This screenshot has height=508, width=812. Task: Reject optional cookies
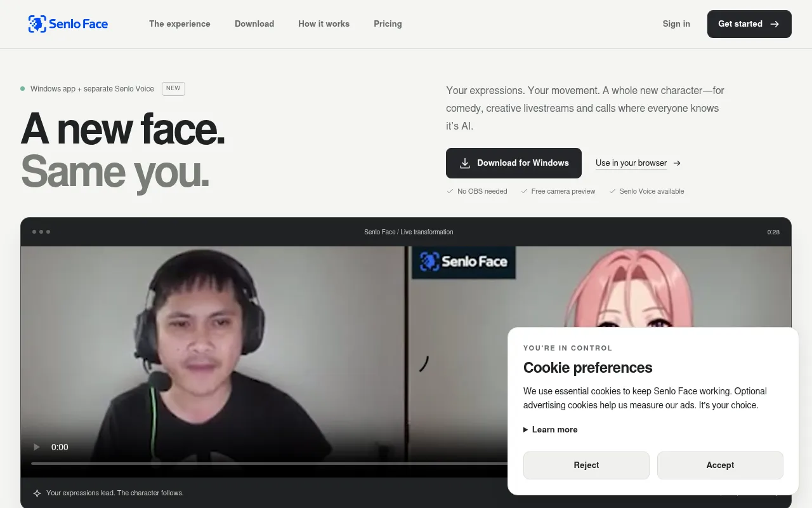(x=586, y=465)
